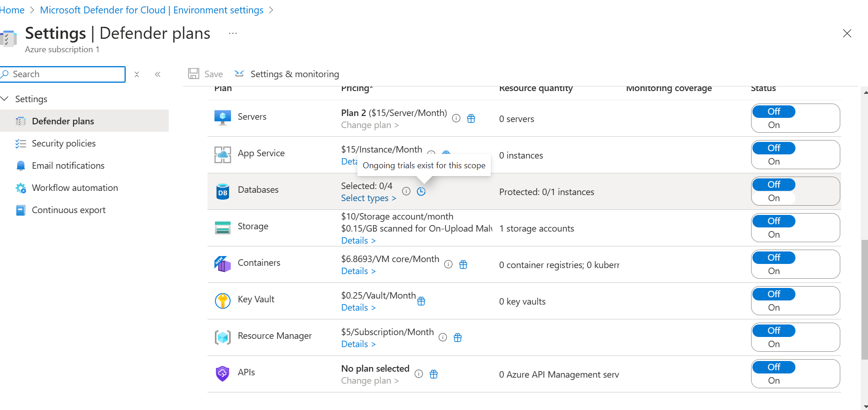
Task: Open Continuous export in sidebar
Action: [x=68, y=210]
